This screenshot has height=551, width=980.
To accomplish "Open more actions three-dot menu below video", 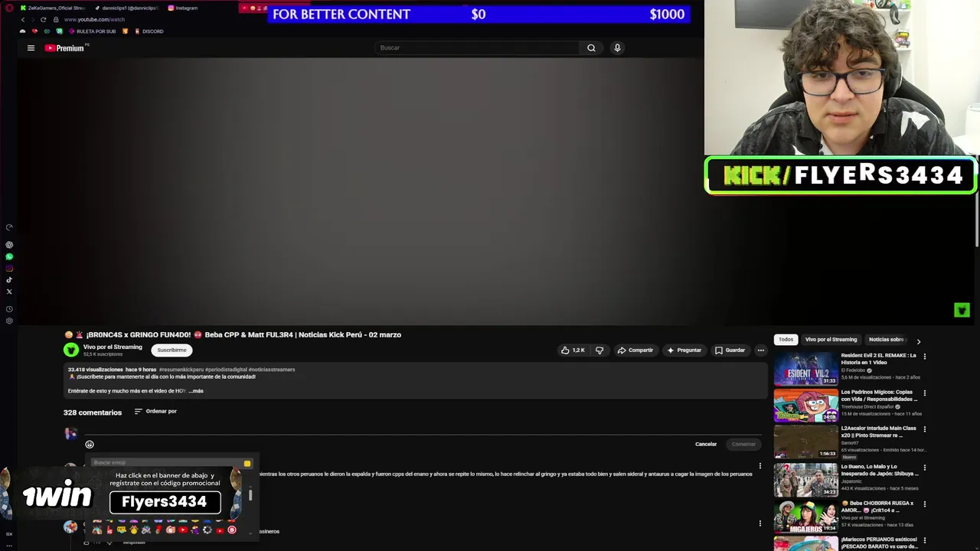I will [x=760, y=350].
